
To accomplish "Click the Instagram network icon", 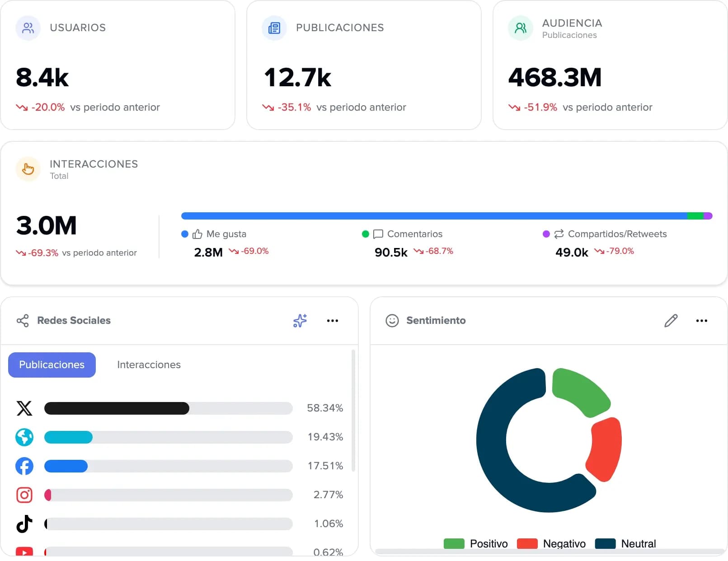I will pos(24,495).
